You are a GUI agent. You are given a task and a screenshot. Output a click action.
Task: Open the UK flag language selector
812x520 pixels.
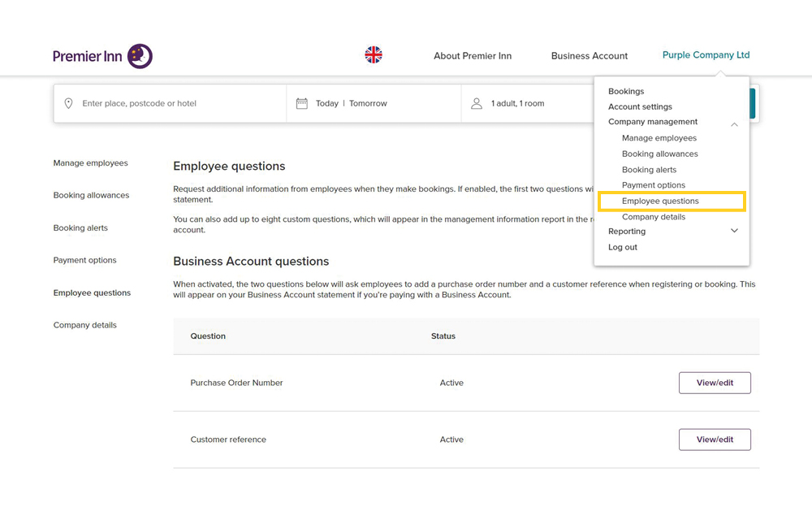point(374,55)
